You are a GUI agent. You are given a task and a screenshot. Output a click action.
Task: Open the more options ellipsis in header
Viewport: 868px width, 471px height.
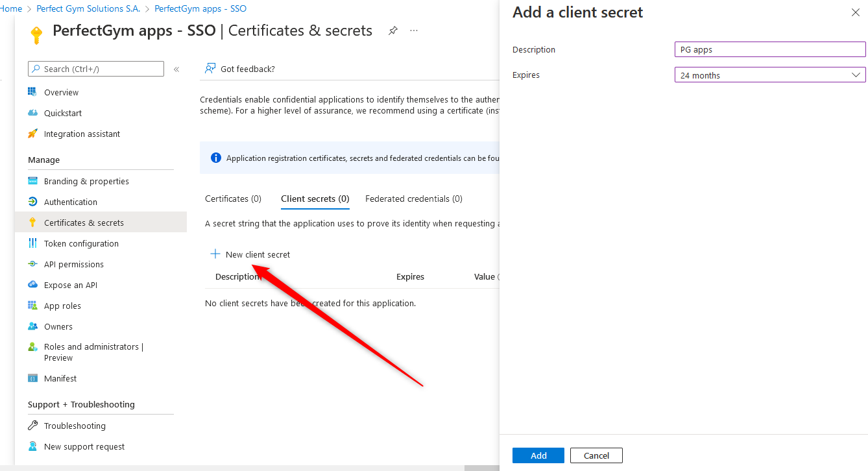(x=414, y=30)
